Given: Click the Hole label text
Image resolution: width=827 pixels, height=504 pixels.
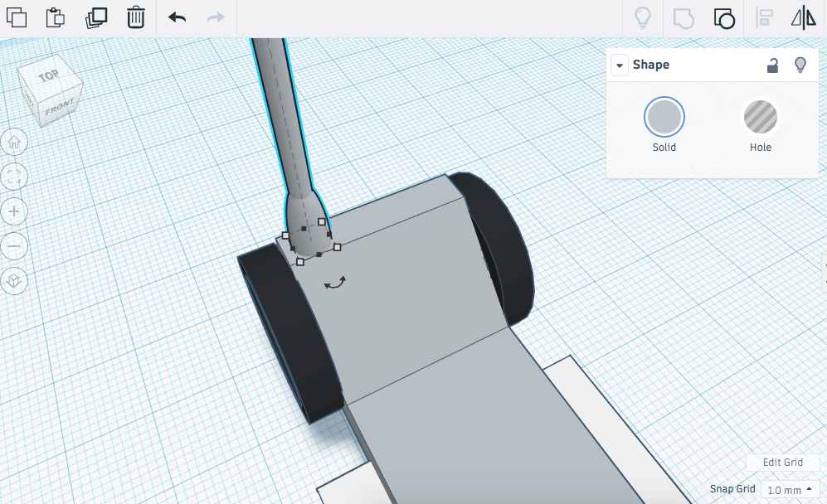Looking at the screenshot, I should (761, 148).
